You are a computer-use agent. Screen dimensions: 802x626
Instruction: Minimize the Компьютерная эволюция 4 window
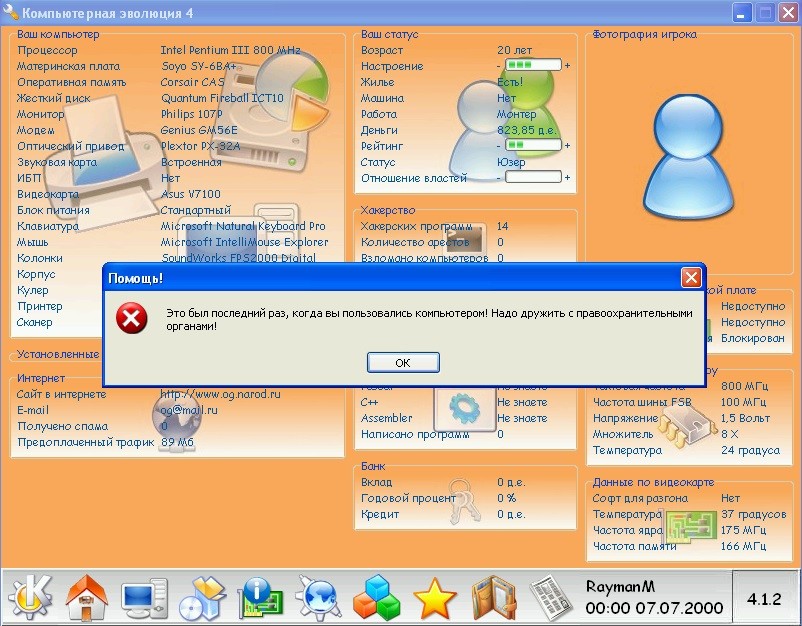(741, 13)
